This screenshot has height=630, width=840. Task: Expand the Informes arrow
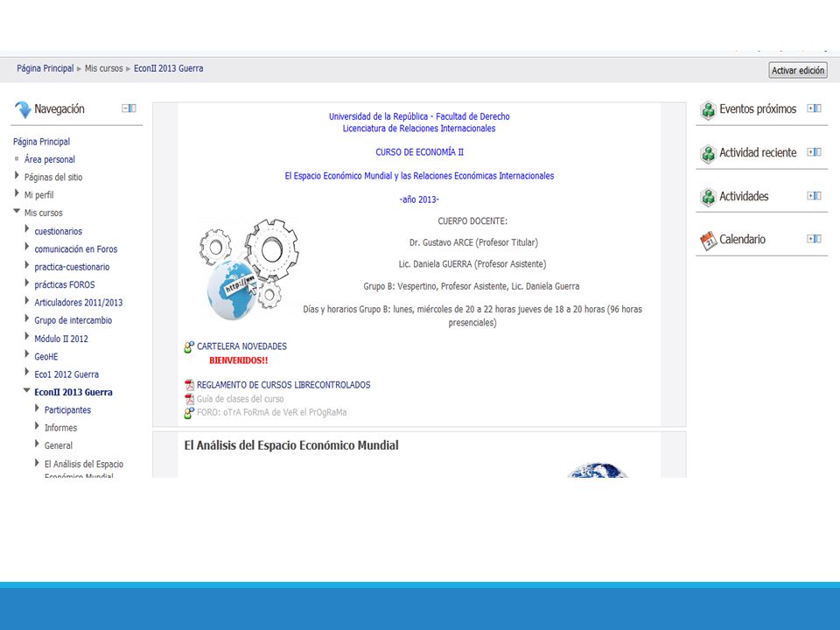[37, 426]
